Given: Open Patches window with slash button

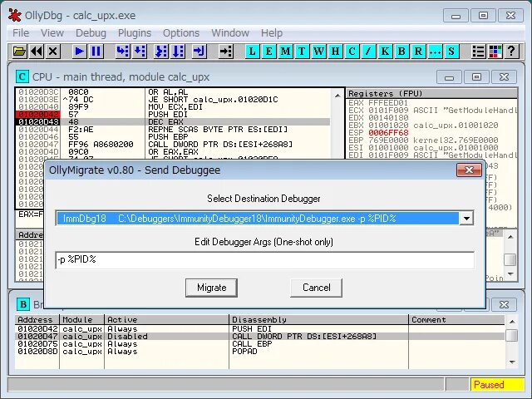Looking at the screenshot, I should (x=368, y=52).
